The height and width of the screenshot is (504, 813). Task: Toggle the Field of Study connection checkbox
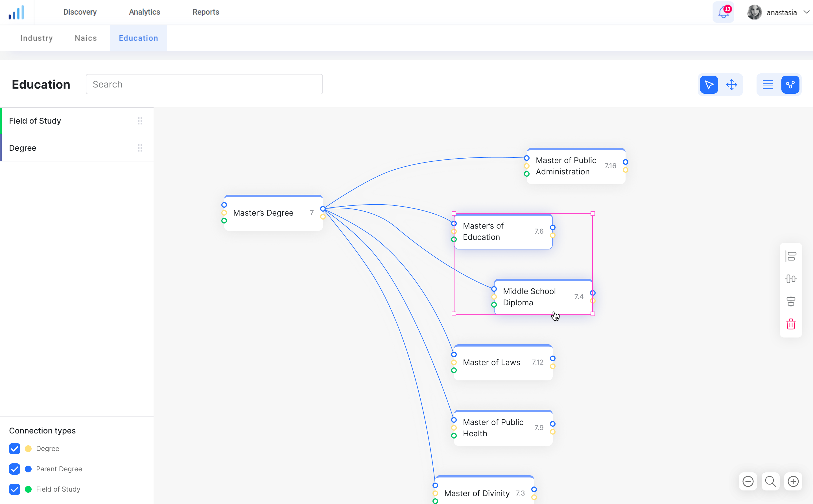click(15, 489)
